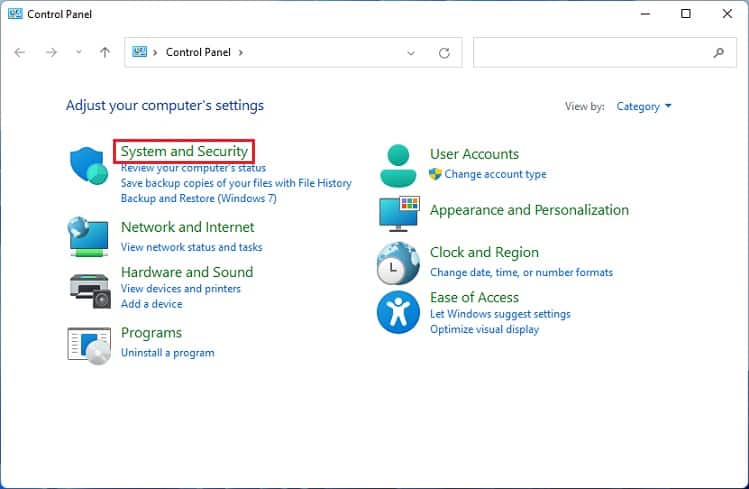Open the Clock and Region globe icon
Image resolution: width=749 pixels, height=489 pixels.
click(398, 263)
